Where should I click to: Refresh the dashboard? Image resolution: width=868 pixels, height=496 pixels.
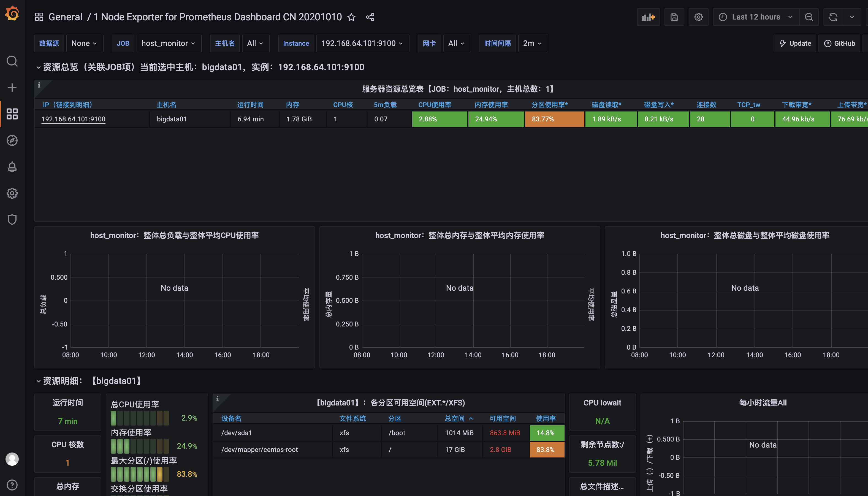pyautogui.click(x=833, y=17)
